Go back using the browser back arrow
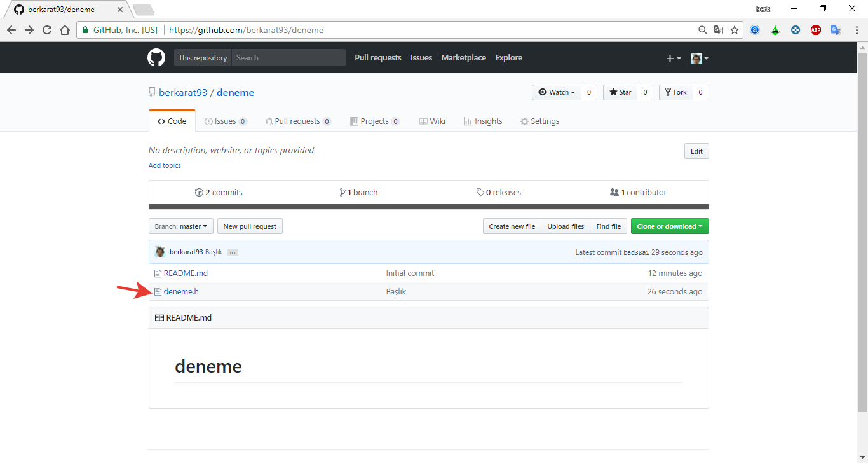 (11, 30)
